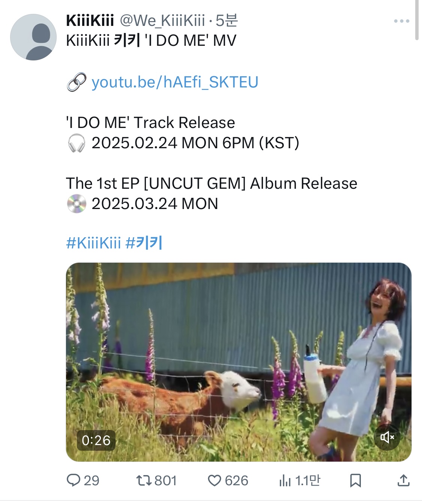Open the youtu.be/hAEfi_SKTEU link
This screenshot has width=422, height=504.
tap(175, 82)
